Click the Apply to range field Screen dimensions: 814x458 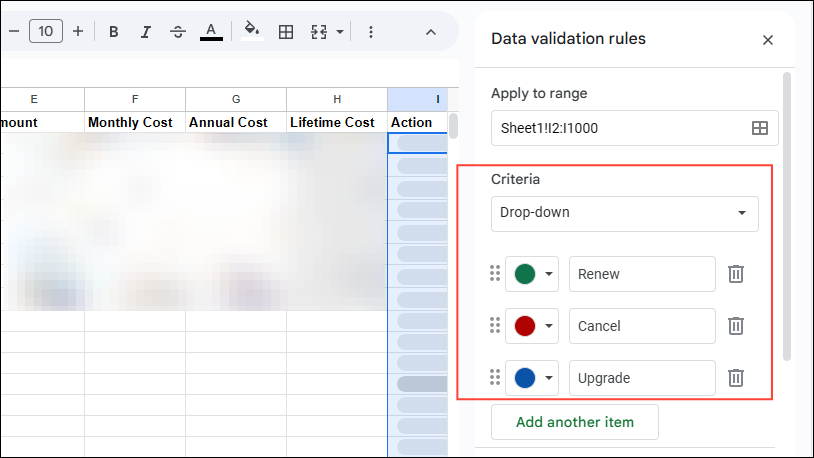coord(634,128)
